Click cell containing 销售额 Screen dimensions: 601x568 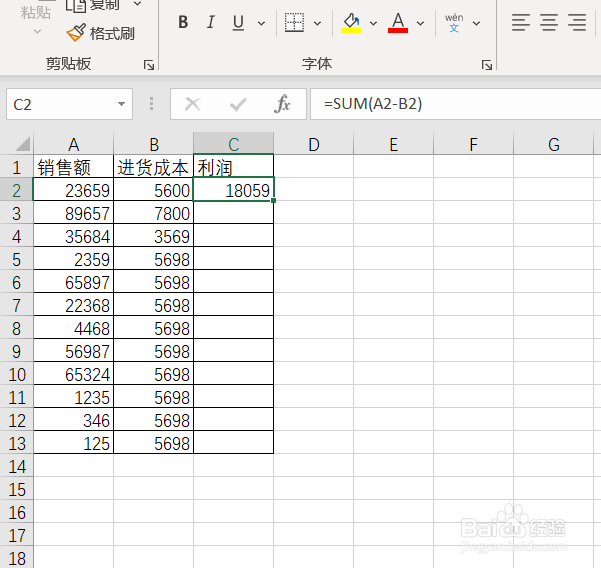[x=74, y=166]
